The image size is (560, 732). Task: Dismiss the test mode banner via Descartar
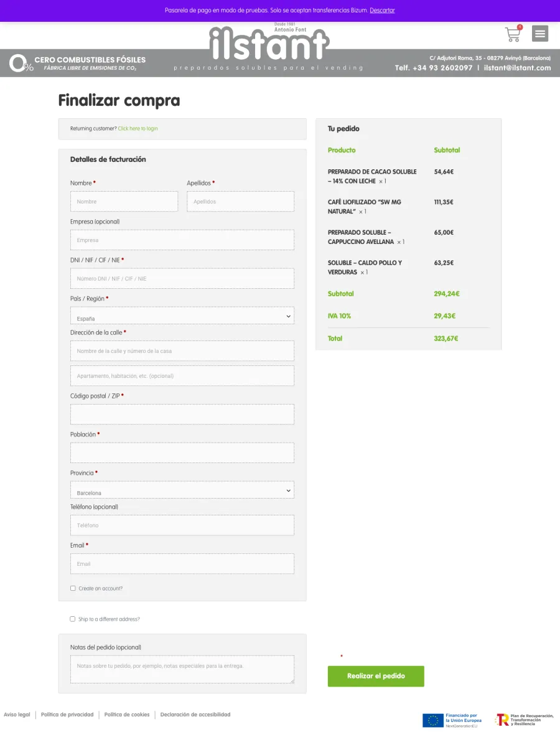382,10
